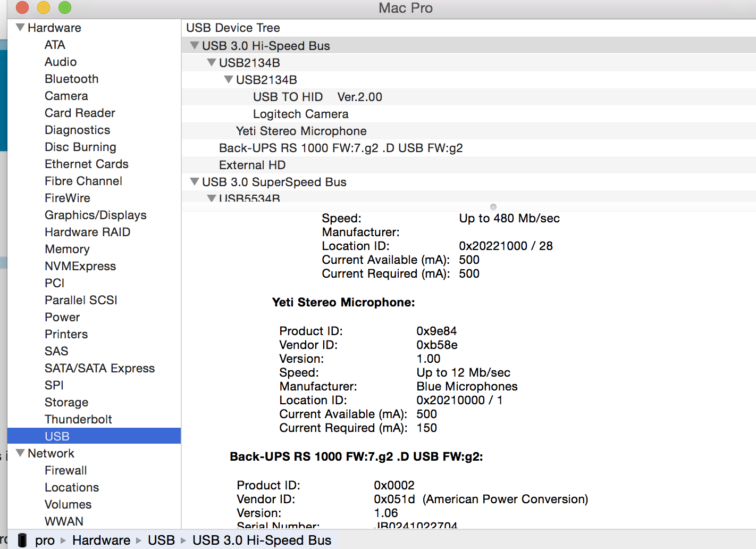
Task: Click 'Hardware' in the bottom path bar
Action: (x=102, y=540)
